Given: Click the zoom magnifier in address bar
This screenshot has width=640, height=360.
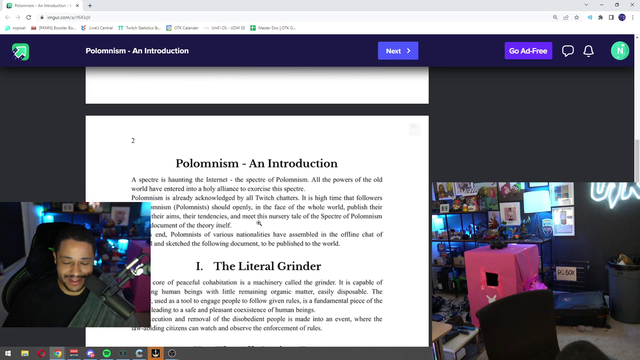Looking at the screenshot, I should tap(555, 18).
